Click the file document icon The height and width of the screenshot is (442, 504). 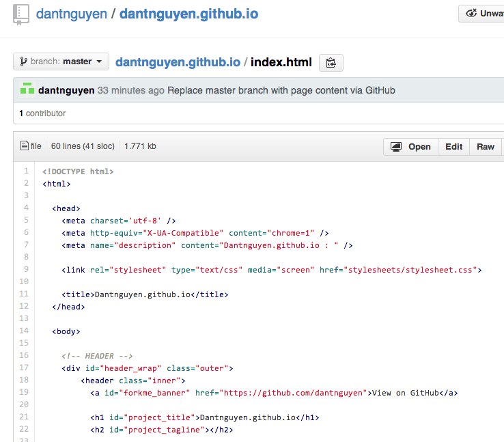tap(25, 146)
